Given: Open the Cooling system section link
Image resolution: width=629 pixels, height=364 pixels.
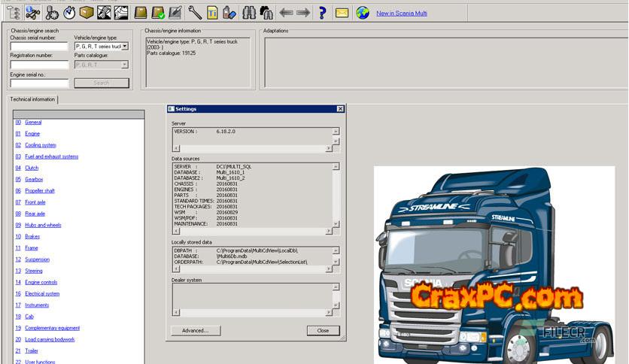Looking at the screenshot, I should (41, 145).
